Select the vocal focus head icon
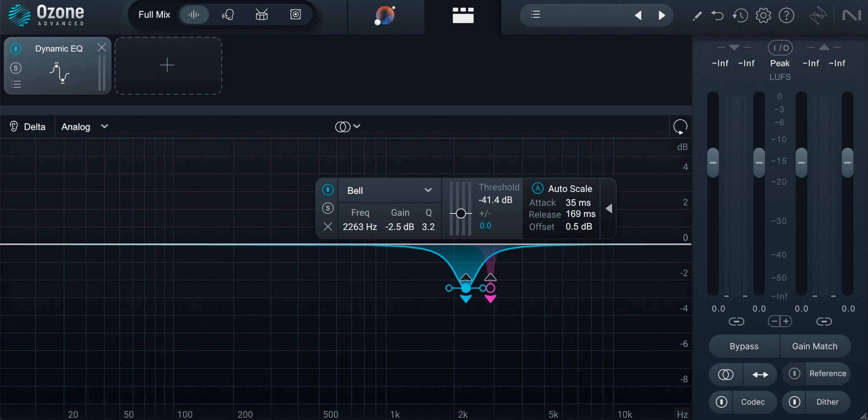 tap(228, 15)
